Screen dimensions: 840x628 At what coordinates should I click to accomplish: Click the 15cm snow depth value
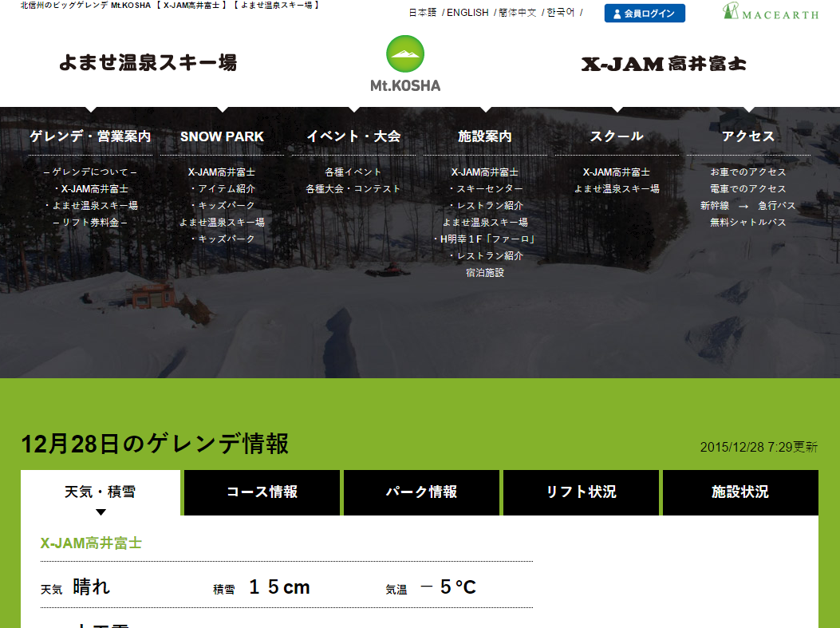pos(280,587)
